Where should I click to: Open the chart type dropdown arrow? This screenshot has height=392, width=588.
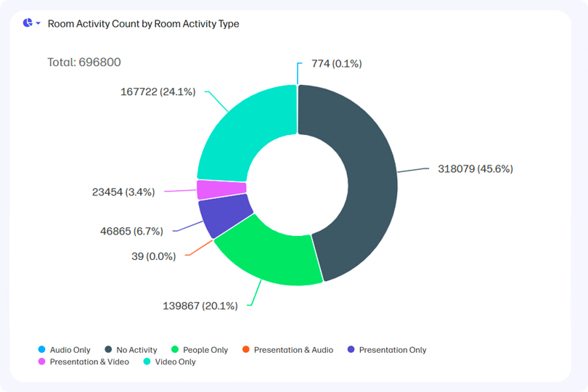click(x=38, y=24)
